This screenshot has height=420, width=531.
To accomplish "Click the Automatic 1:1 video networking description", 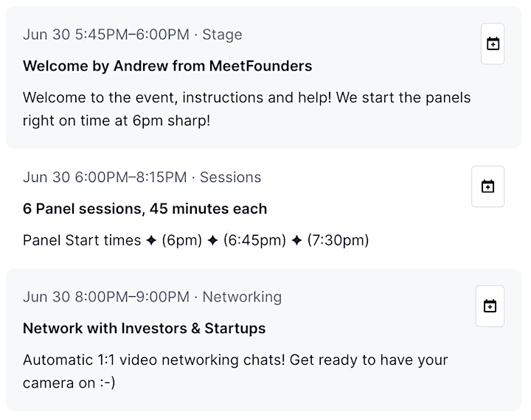I will (235, 371).
